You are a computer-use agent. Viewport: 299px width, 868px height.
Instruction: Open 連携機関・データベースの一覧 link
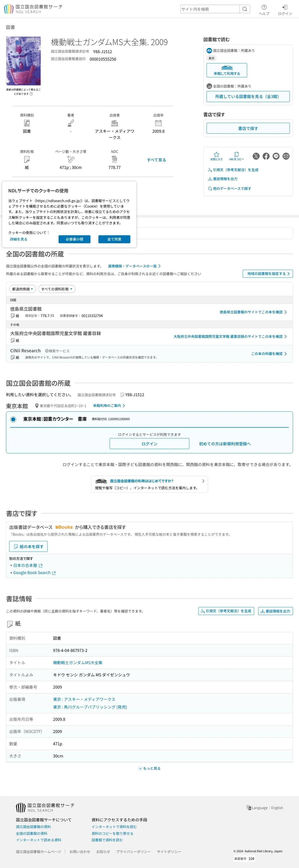tap(134, 266)
